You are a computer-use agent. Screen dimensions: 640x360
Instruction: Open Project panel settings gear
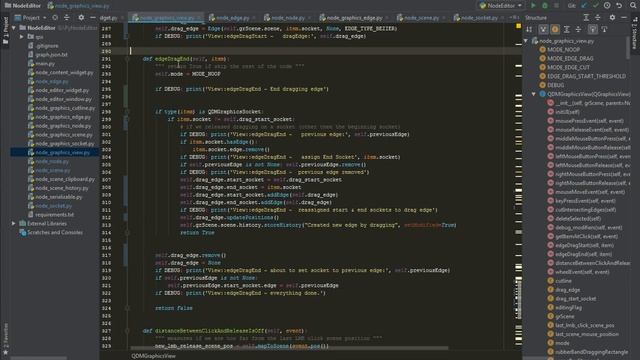[81, 18]
